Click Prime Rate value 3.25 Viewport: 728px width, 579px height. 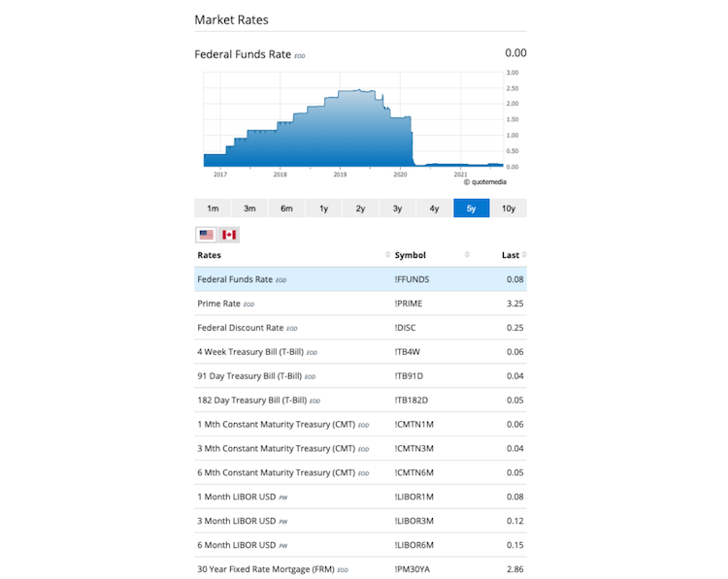click(x=514, y=304)
